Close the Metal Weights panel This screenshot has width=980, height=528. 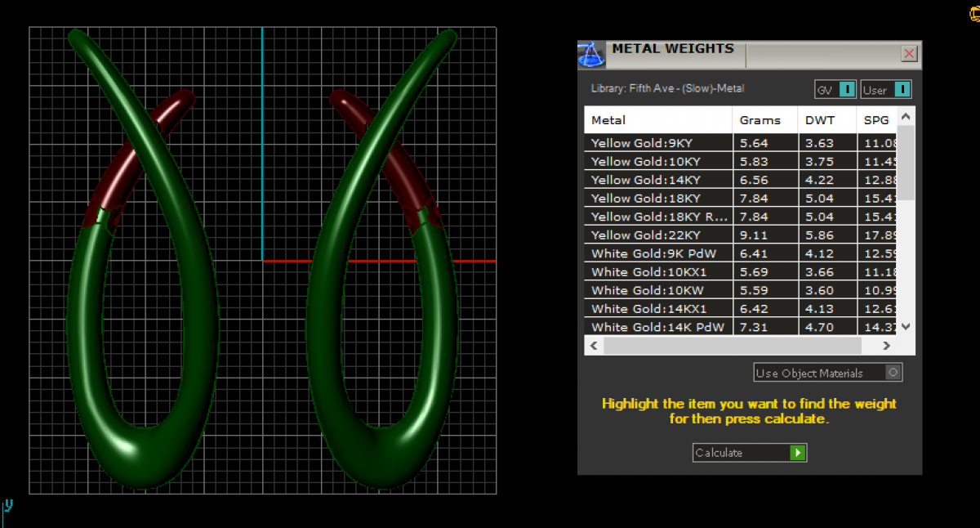click(x=908, y=54)
